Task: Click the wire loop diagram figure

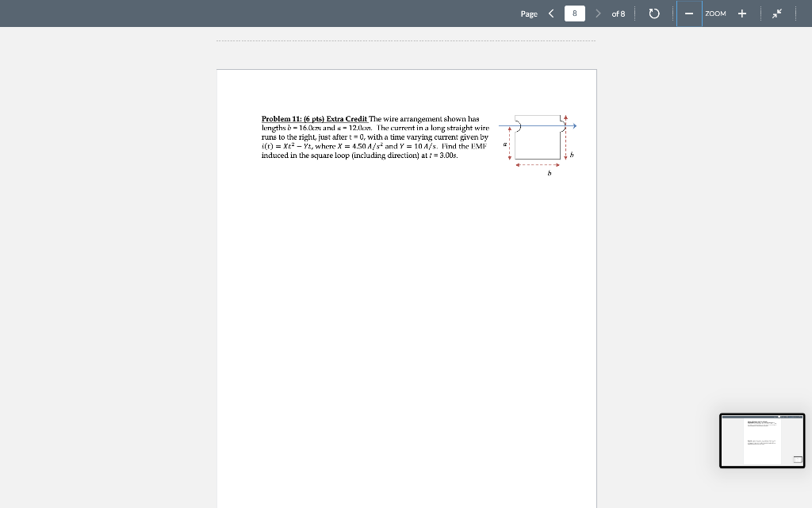Action: tap(538, 145)
